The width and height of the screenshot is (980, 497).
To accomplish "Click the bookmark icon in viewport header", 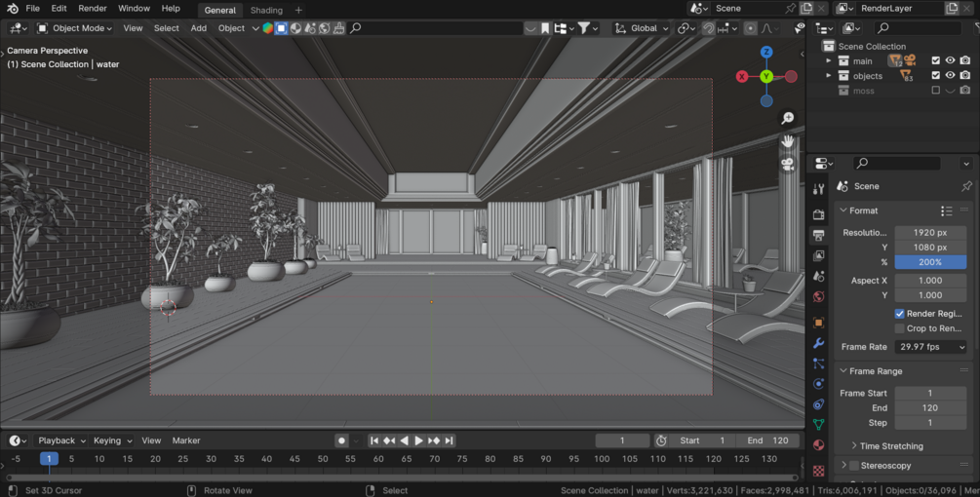I will [545, 28].
